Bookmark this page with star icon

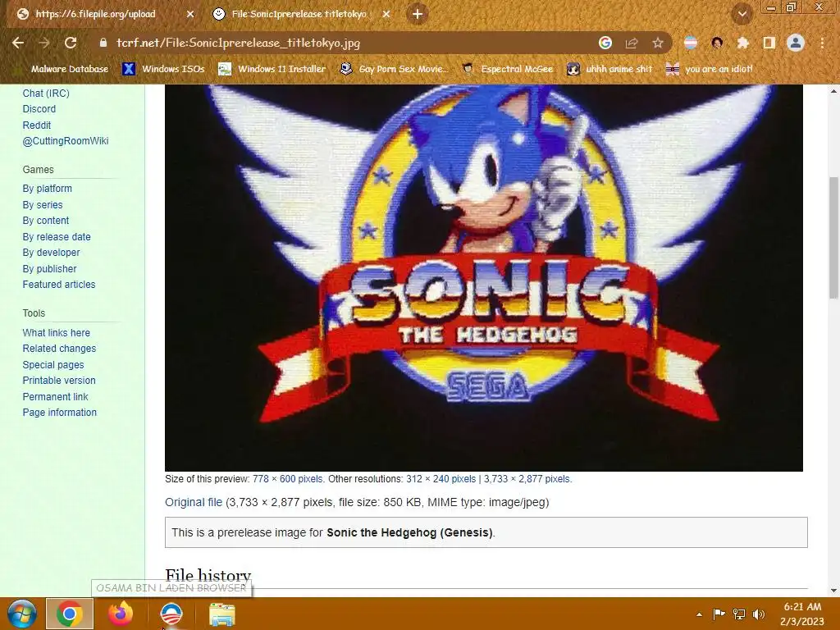point(658,43)
